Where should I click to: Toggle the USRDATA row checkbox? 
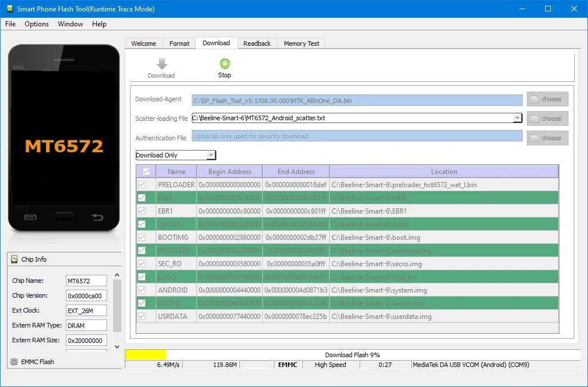[x=142, y=316]
